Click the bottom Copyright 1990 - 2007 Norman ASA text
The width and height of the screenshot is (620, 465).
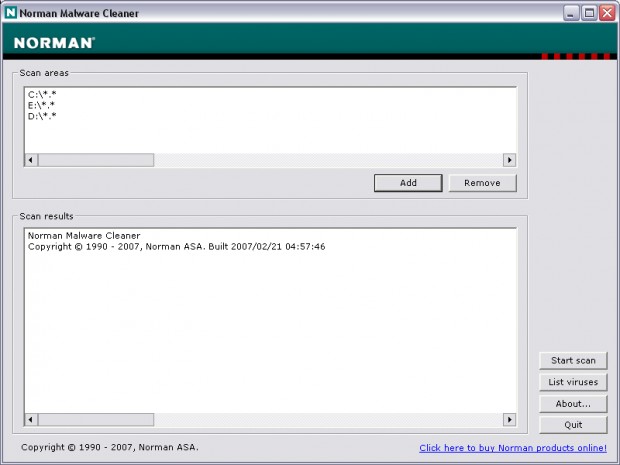click(x=110, y=447)
